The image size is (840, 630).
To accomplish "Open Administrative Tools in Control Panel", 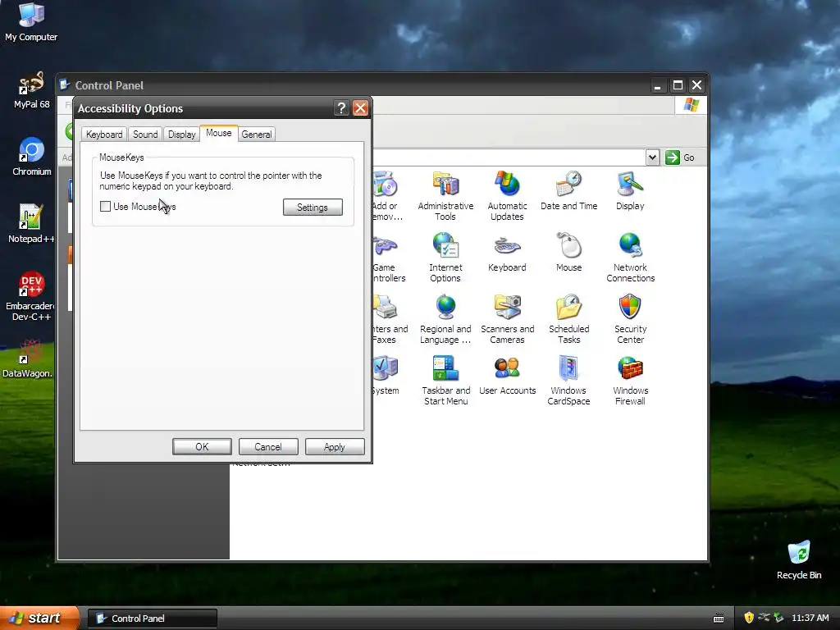I will 445,196.
